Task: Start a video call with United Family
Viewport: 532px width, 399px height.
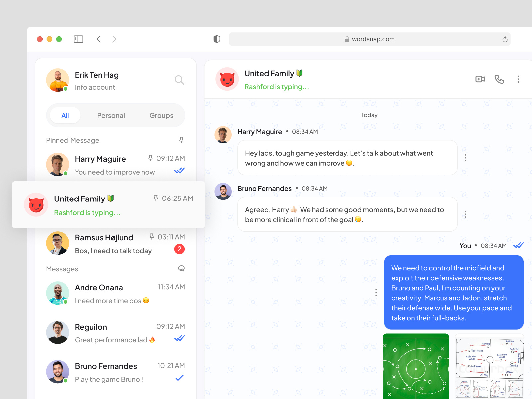Action: click(480, 79)
